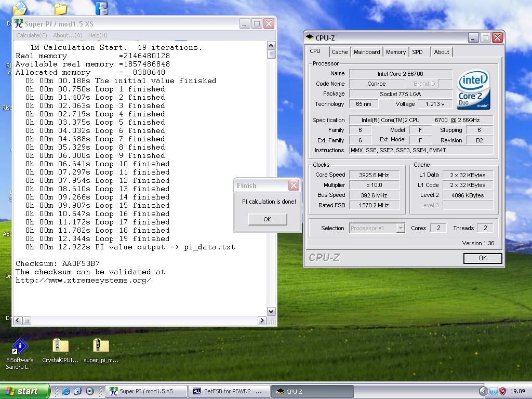
Task: Open the Help(H) menu in Super PI
Action: (x=98, y=35)
